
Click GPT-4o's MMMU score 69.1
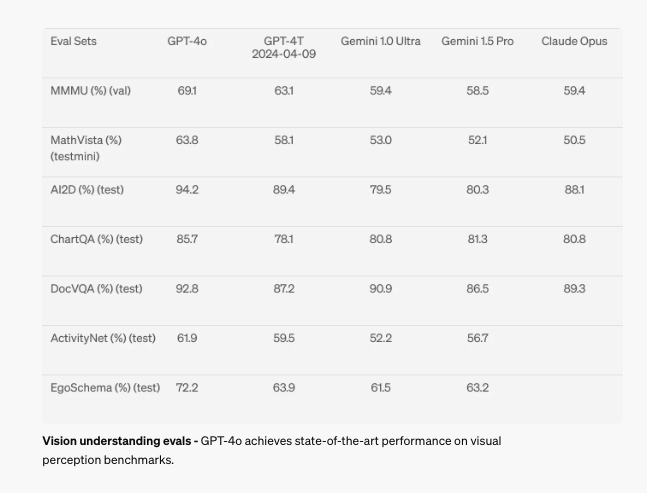point(187,91)
